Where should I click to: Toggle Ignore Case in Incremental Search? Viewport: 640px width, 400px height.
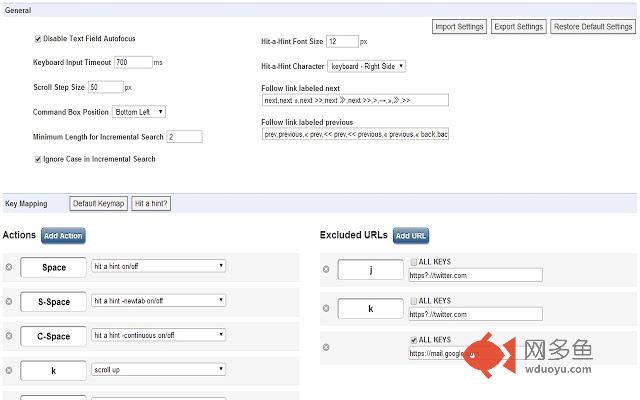tap(38, 159)
